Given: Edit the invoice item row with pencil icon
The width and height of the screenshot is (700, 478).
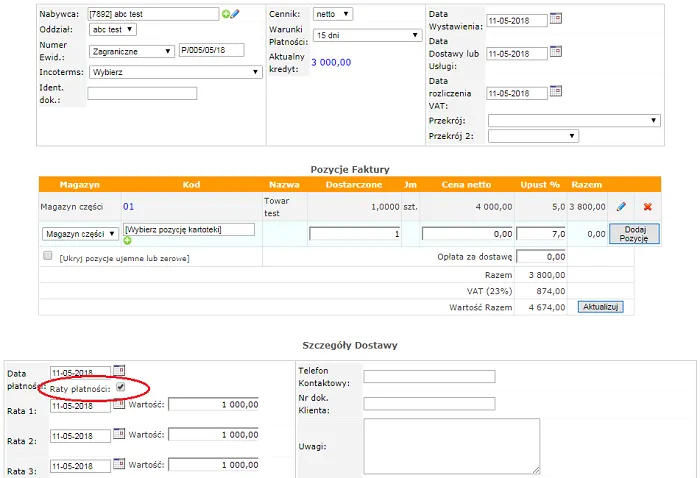Looking at the screenshot, I should coord(621,206).
